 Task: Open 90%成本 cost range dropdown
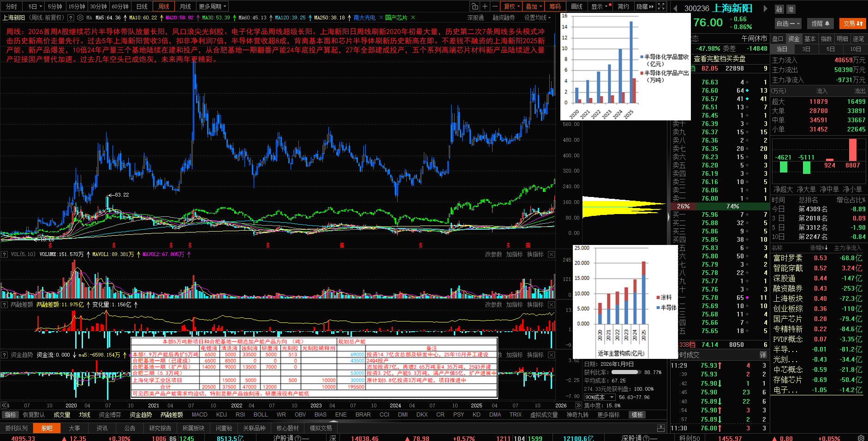(x=600, y=397)
